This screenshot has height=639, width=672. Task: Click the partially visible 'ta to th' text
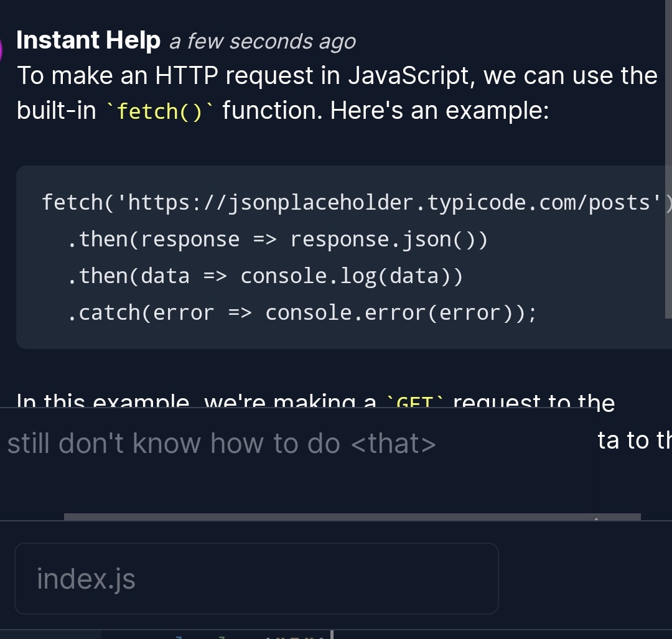coord(633,441)
